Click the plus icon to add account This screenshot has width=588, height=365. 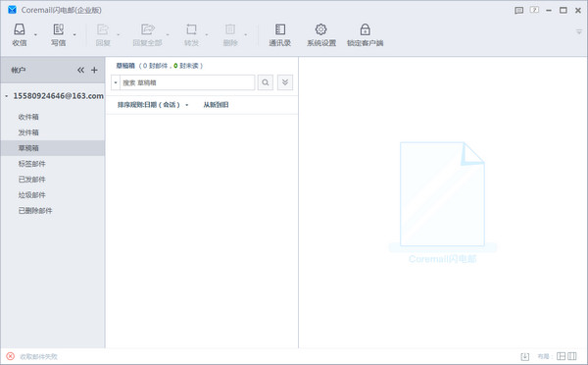pyautogui.click(x=94, y=70)
